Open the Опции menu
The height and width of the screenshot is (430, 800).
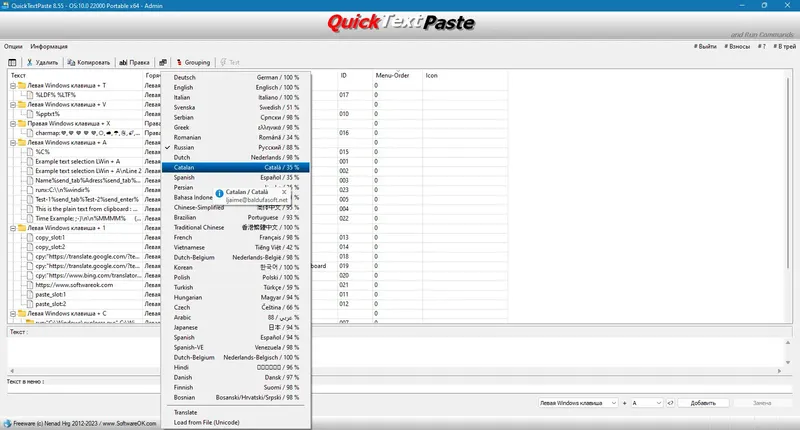(x=13, y=46)
